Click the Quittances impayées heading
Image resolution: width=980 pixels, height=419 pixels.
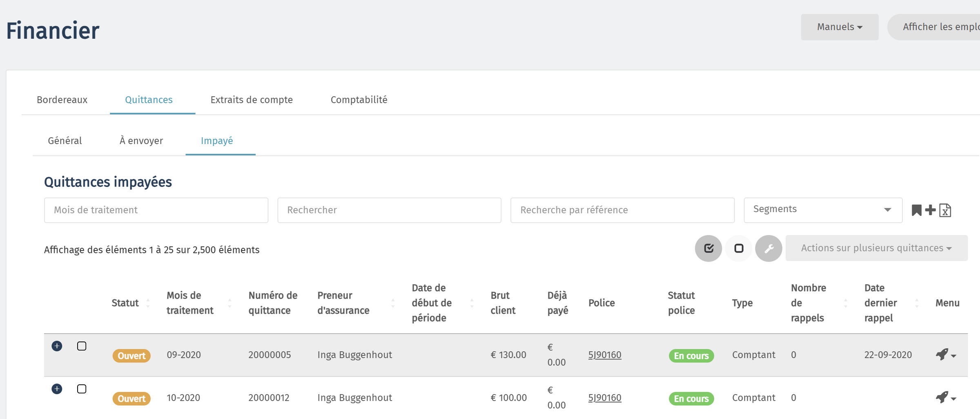[108, 182]
